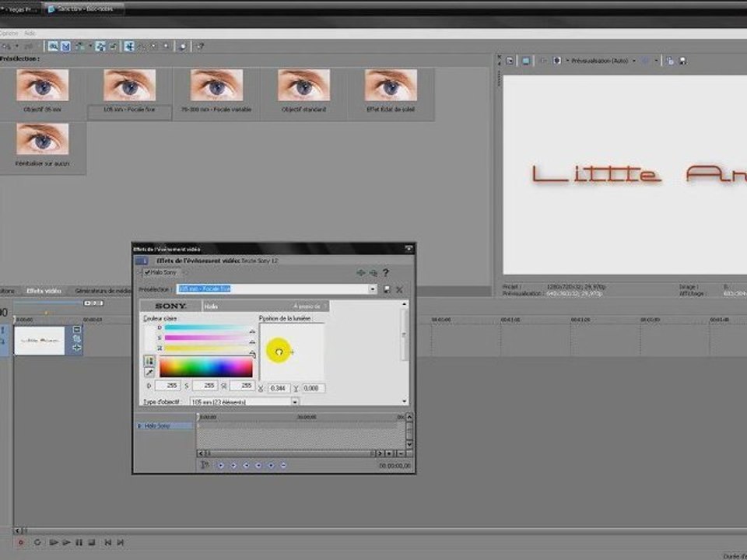Click the D value field showing 255

(x=167, y=385)
